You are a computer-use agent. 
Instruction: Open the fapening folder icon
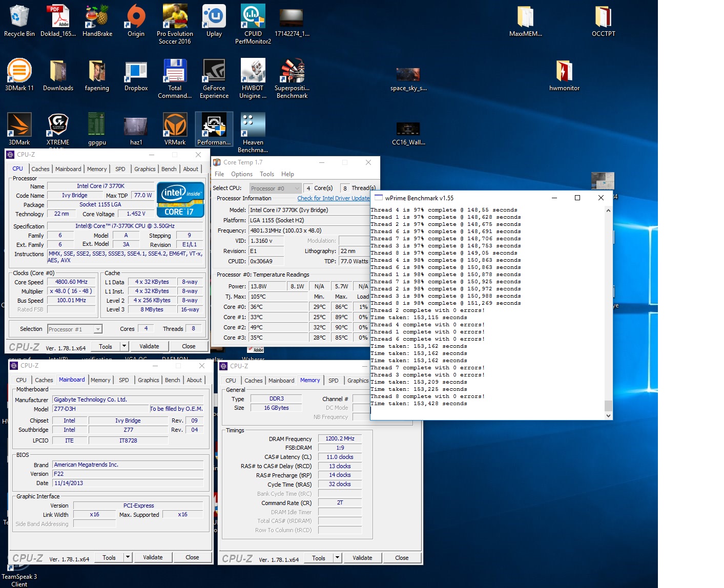point(97,75)
